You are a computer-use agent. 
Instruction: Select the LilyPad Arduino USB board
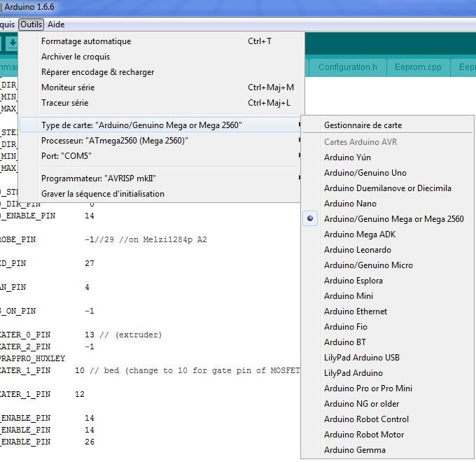coord(388,358)
